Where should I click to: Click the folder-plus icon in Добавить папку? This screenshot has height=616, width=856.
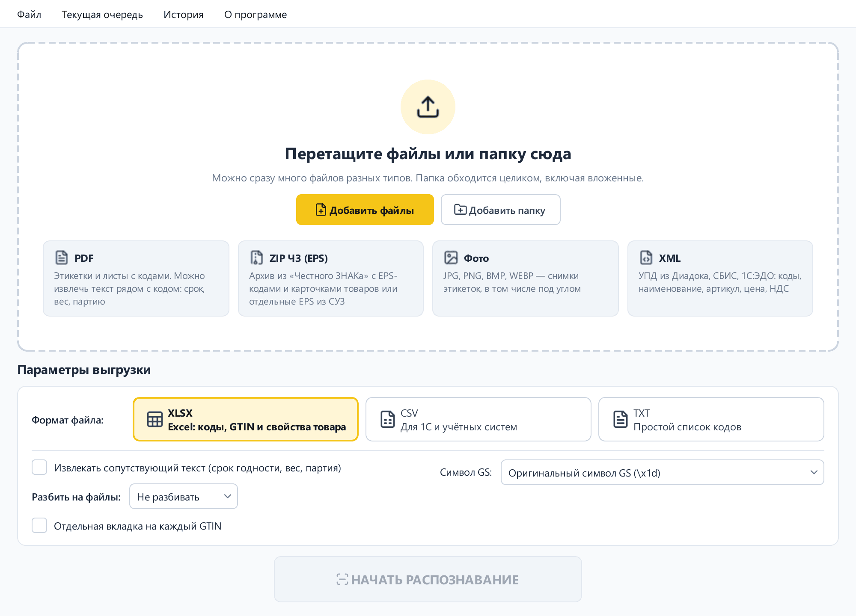click(460, 210)
